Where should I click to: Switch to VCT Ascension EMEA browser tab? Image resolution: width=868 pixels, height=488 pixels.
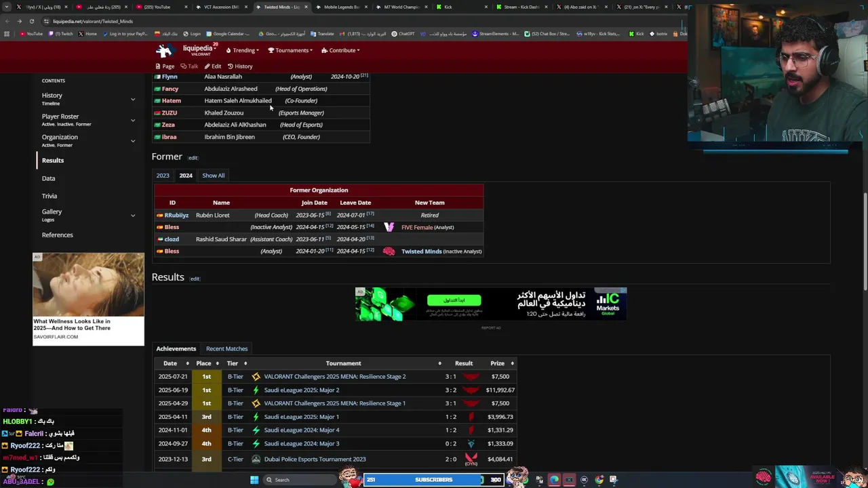tap(221, 7)
